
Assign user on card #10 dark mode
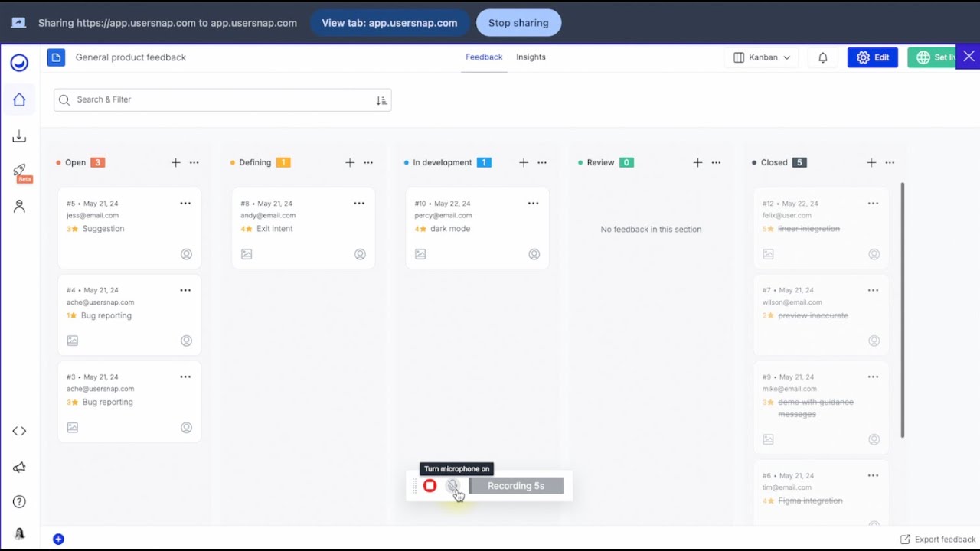tap(534, 254)
